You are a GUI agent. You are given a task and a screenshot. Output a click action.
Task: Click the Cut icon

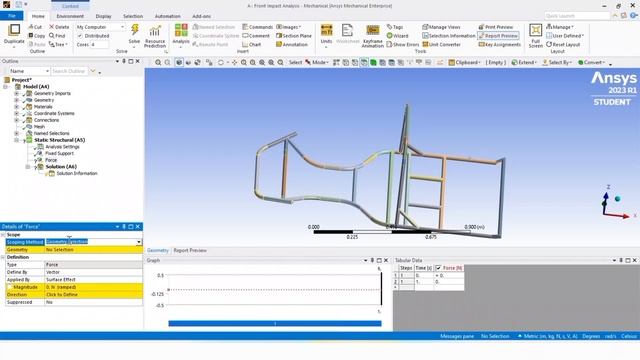click(x=35, y=27)
